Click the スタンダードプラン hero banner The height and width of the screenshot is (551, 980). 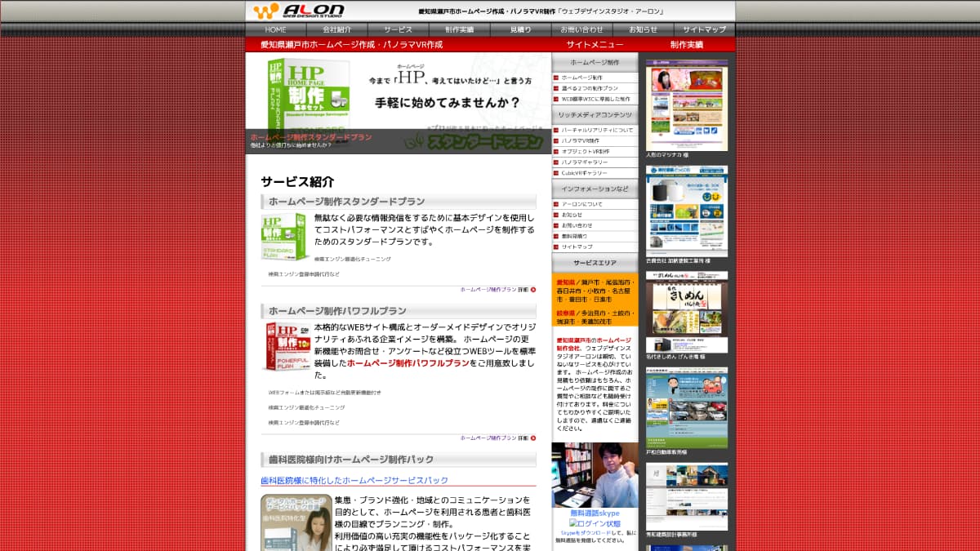pyautogui.click(x=398, y=104)
